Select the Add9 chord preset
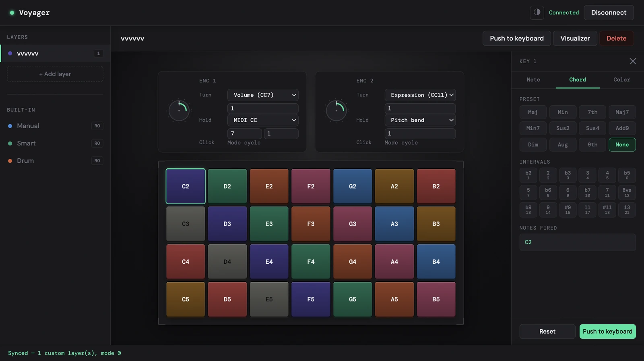 pos(622,128)
